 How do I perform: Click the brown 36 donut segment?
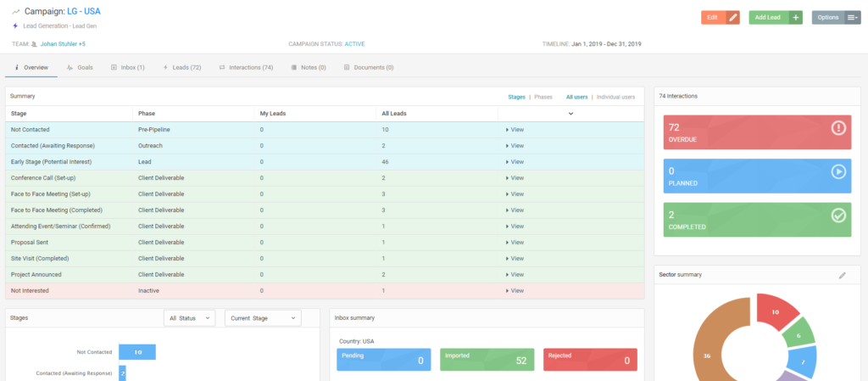point(707,355)
